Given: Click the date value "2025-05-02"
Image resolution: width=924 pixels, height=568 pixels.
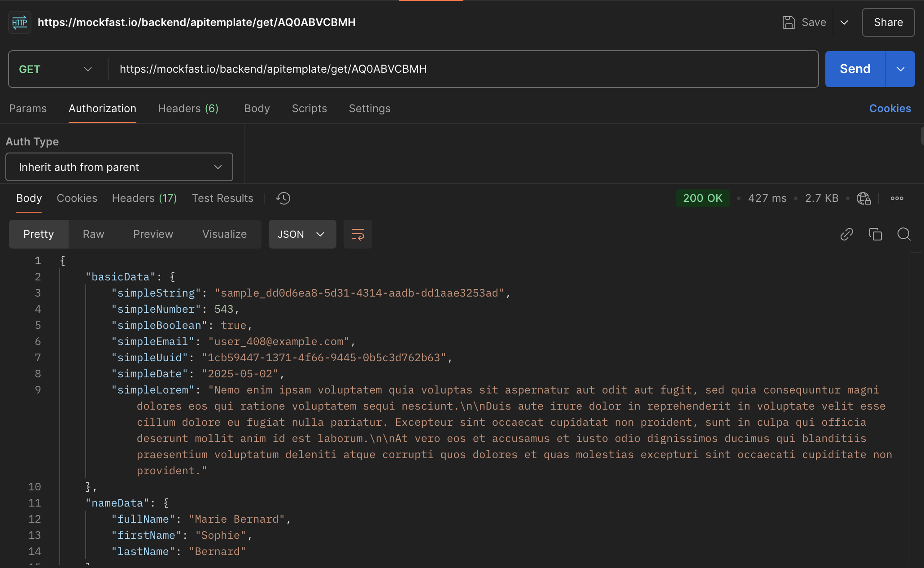Looking at the screenshot, I should pyautogui.click(x=240, y=374).
